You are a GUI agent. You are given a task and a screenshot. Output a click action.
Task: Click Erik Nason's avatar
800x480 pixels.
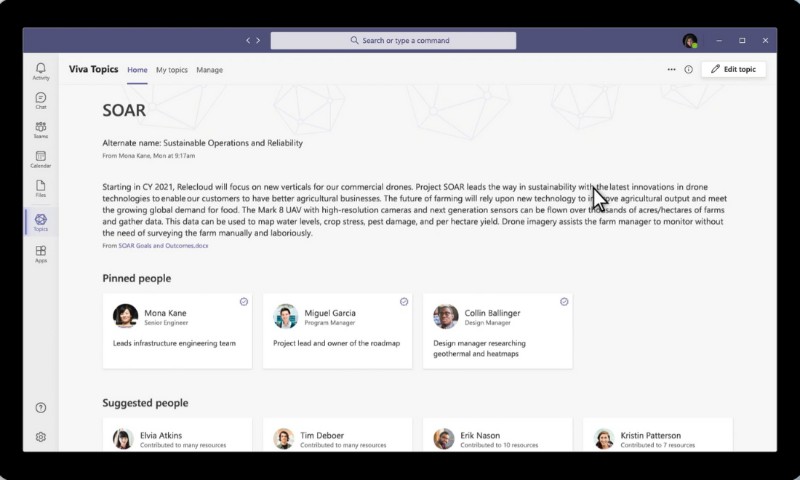(x=443, y=439)
